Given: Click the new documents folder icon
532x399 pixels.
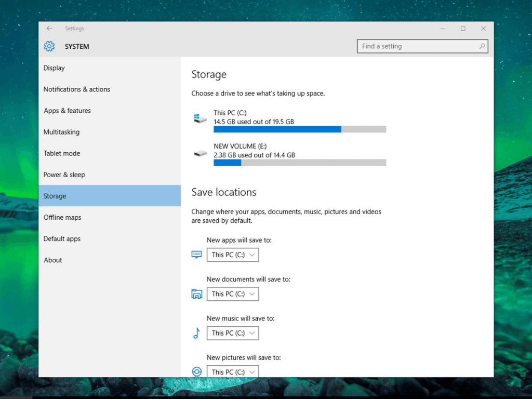Looking at the screenshot, I should [x=196, y=294].
